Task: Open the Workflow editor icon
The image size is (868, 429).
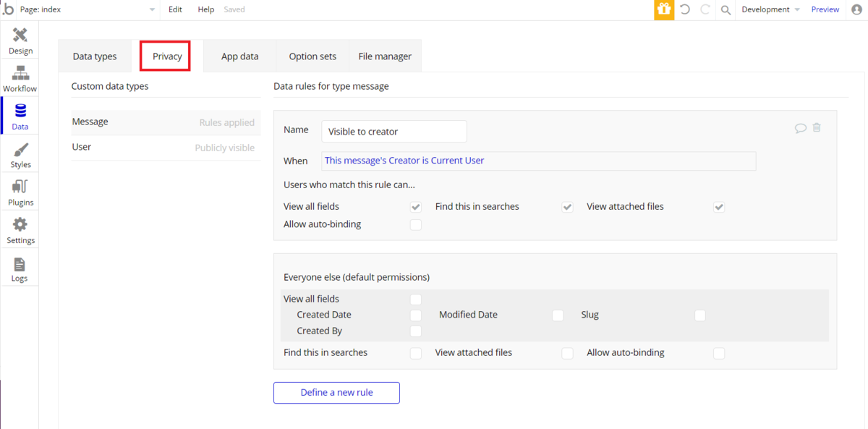Action: (20, 78)
